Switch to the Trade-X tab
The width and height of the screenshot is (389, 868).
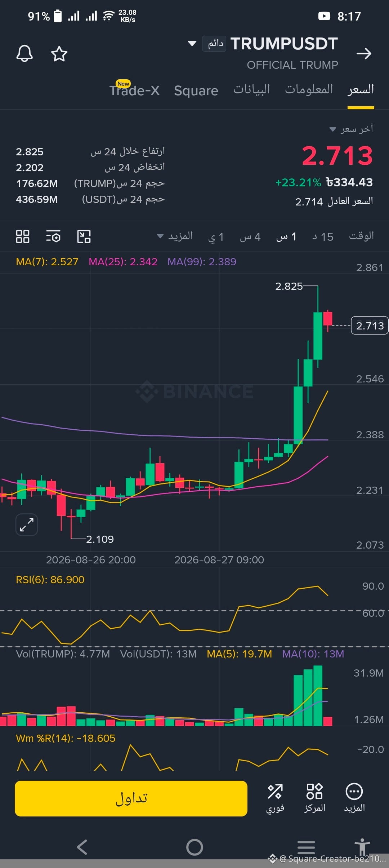click(x=134, y=90)
